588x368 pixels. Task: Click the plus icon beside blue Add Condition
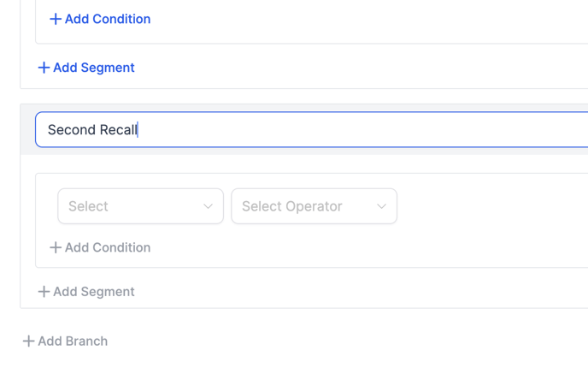coord(56,19)
